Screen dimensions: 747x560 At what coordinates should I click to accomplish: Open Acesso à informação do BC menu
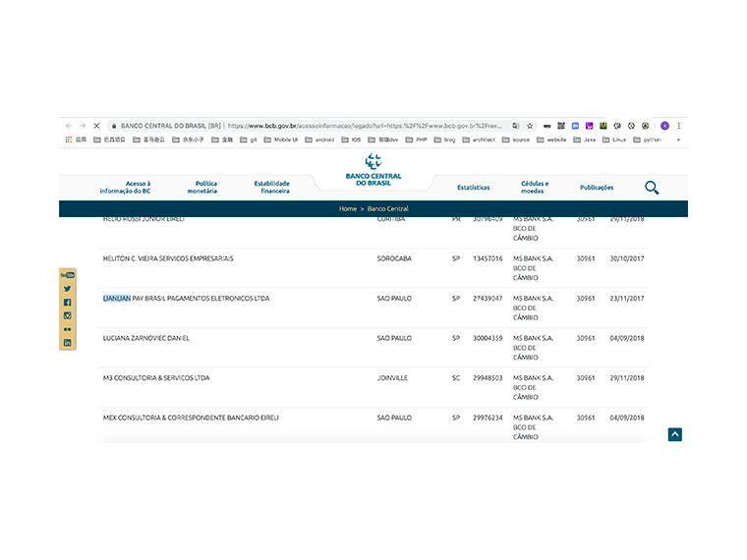pos(125,187)
